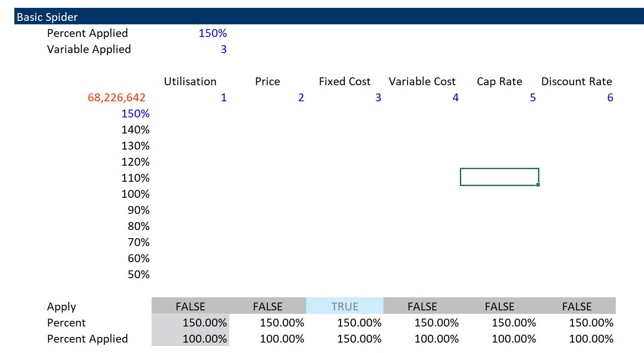This screenshot has width=644, height=353.
Task: Click the Utilisation column header
Action: (x=190, y=81)
